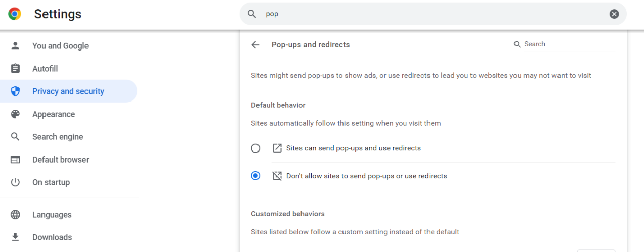
Task: Click the settings search field containing 'pop'
Action: pyautogui.click(x=433, y=14)
